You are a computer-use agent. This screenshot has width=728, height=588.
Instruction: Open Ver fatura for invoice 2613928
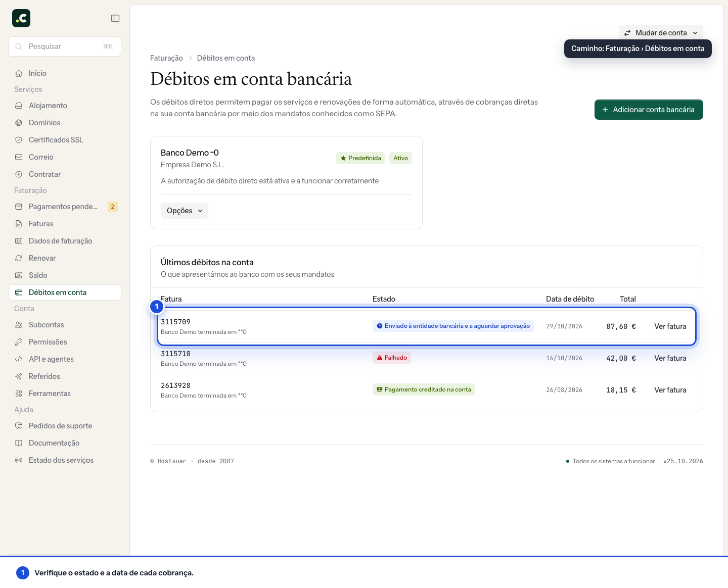coord(670,390)
